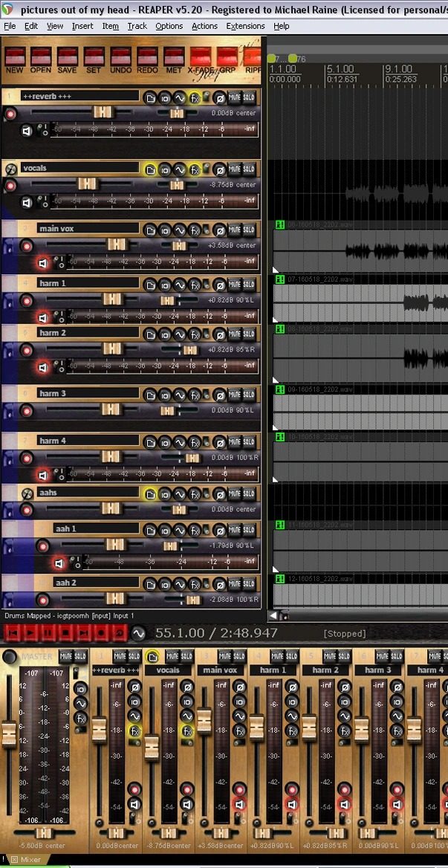
Task: Solo the harm 2 track in track panel
Action: (x=249, y=334)
